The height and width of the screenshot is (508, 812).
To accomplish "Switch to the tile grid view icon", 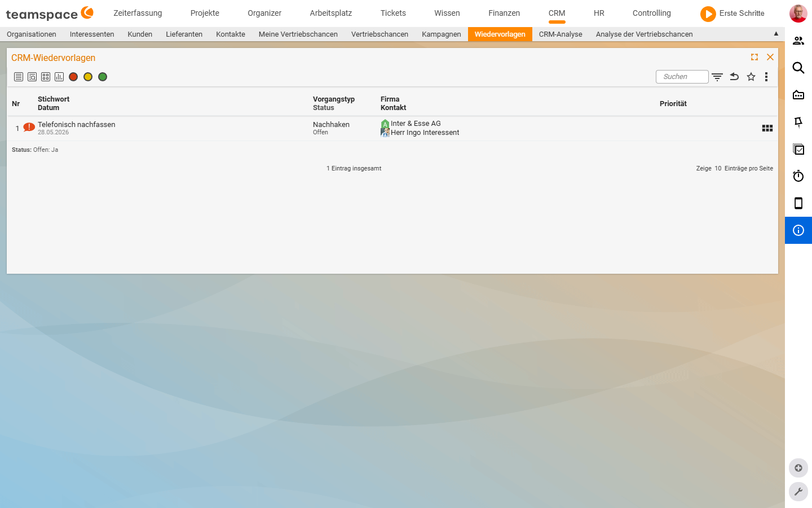I will point(46,77).
